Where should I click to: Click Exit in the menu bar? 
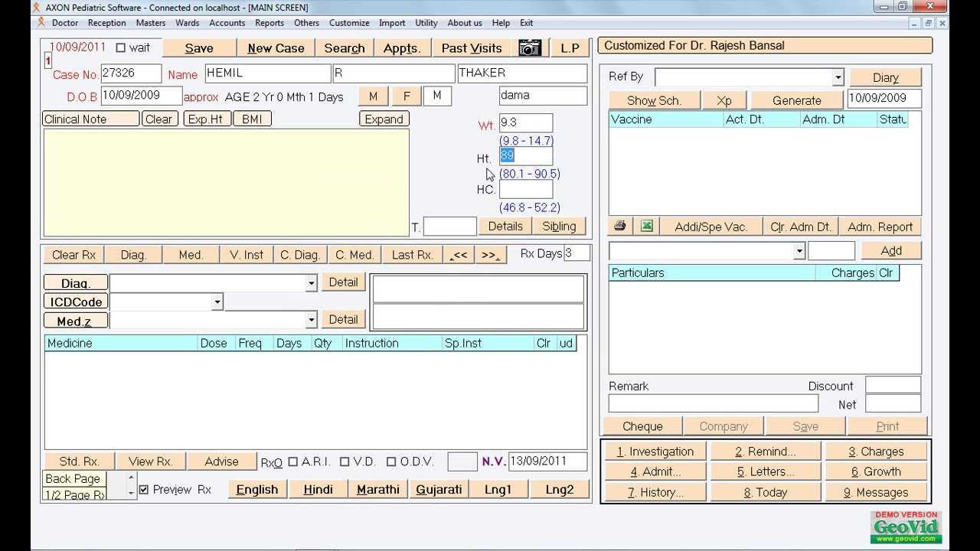coord(527,23)
